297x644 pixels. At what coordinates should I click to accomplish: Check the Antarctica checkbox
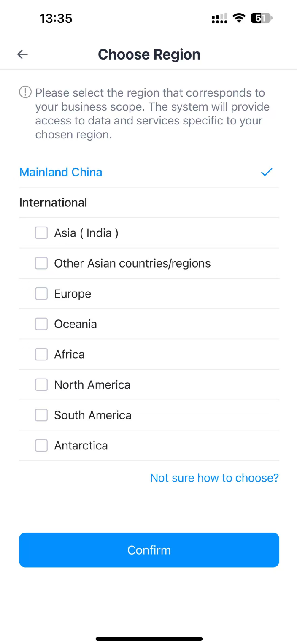coord(41,446)
